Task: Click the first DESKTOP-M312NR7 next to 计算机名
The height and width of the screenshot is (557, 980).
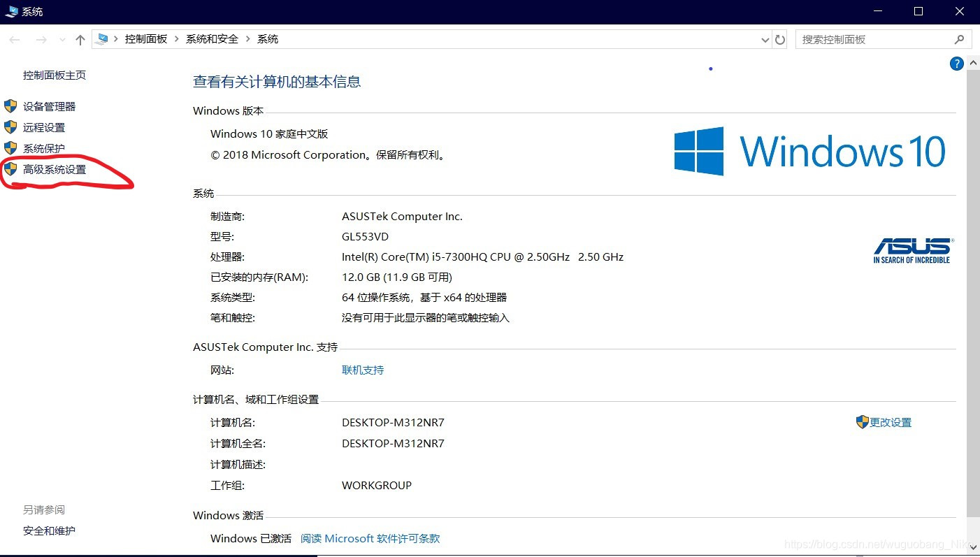Action: pyautogui.click(x=393, y=422)
